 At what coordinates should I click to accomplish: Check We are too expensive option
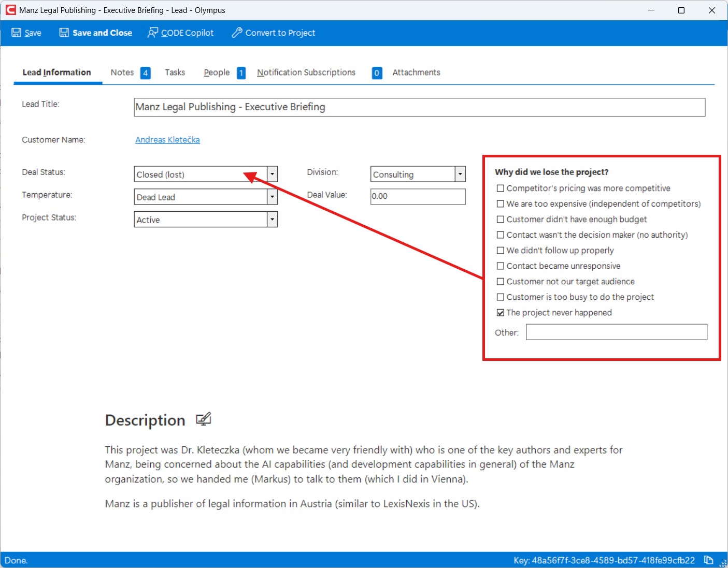500,204
